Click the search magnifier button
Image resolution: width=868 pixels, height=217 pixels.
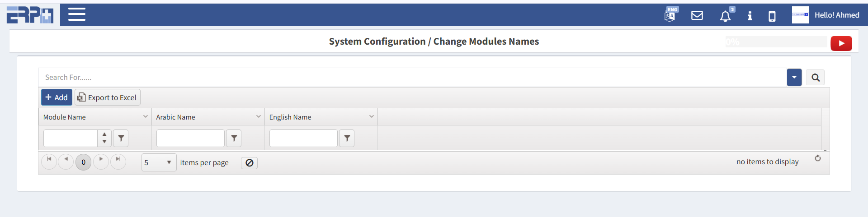point(816,78)
